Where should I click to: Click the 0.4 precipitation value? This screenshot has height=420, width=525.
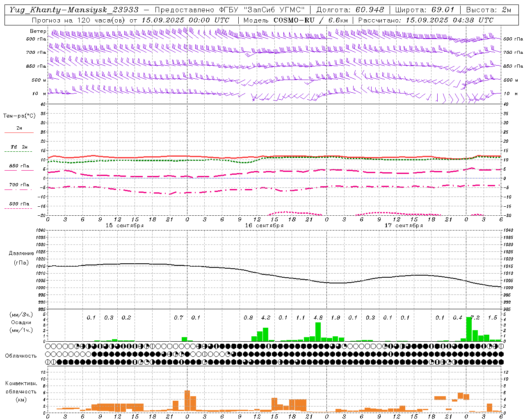[458, 318]
